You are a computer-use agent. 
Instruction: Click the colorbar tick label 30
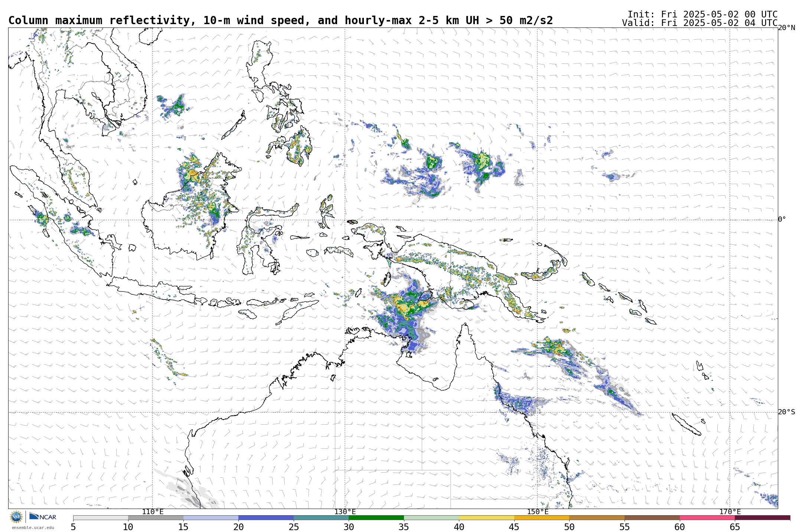click(349, 527)
